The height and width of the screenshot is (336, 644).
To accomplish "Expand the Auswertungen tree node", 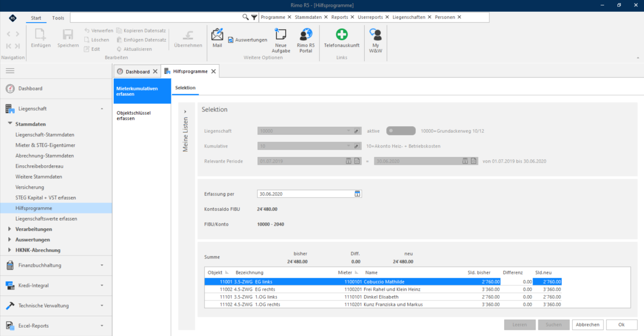I will click(10, 240).
